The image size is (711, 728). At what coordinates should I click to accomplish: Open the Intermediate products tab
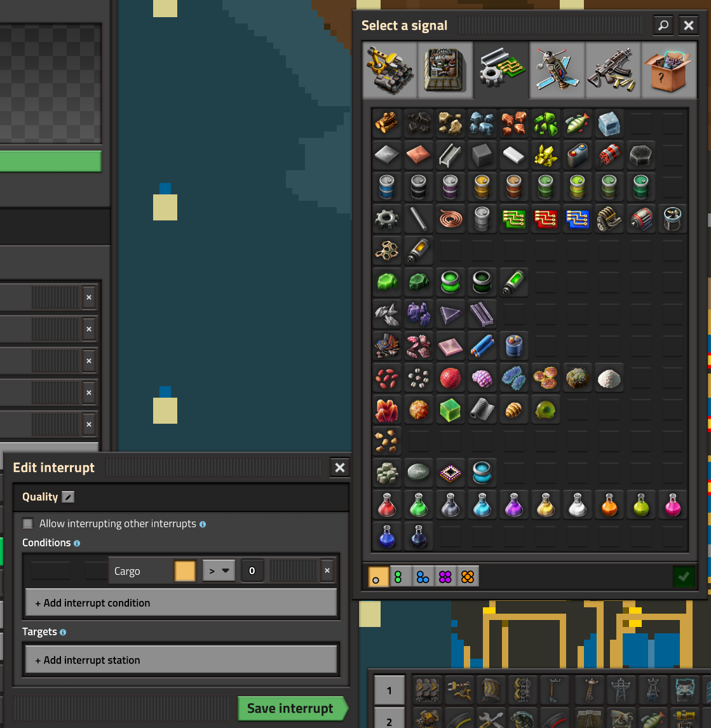(501, 70)
